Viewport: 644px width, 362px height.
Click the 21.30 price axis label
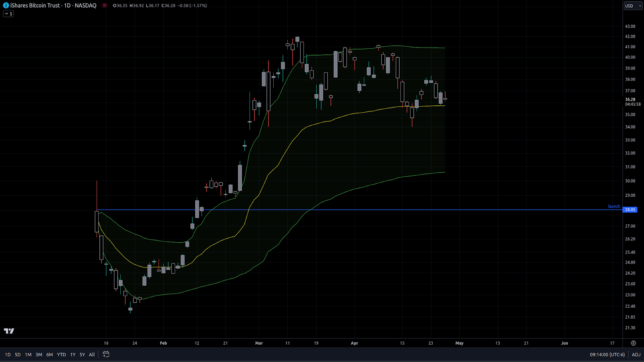(x=630, y=328)
